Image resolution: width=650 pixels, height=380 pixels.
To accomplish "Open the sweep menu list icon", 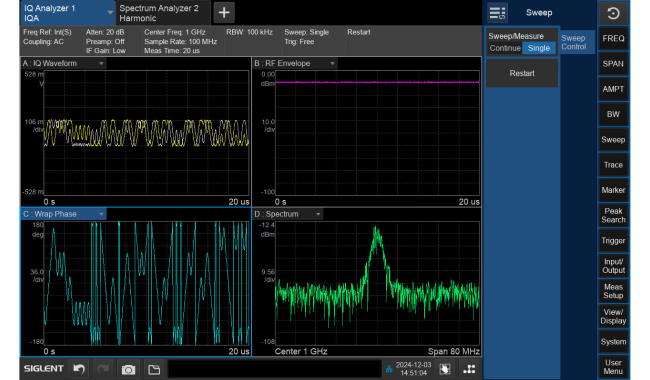I will pos(497,13).
